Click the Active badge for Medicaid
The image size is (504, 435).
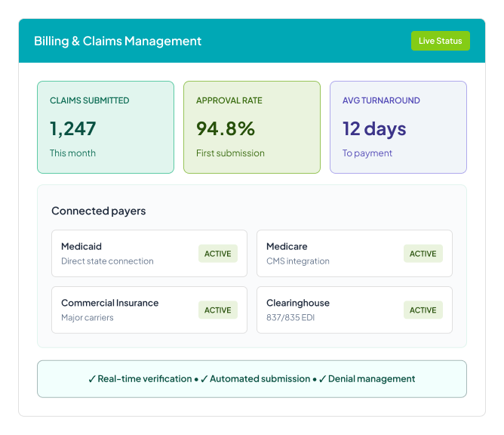(x=218, y=254)
